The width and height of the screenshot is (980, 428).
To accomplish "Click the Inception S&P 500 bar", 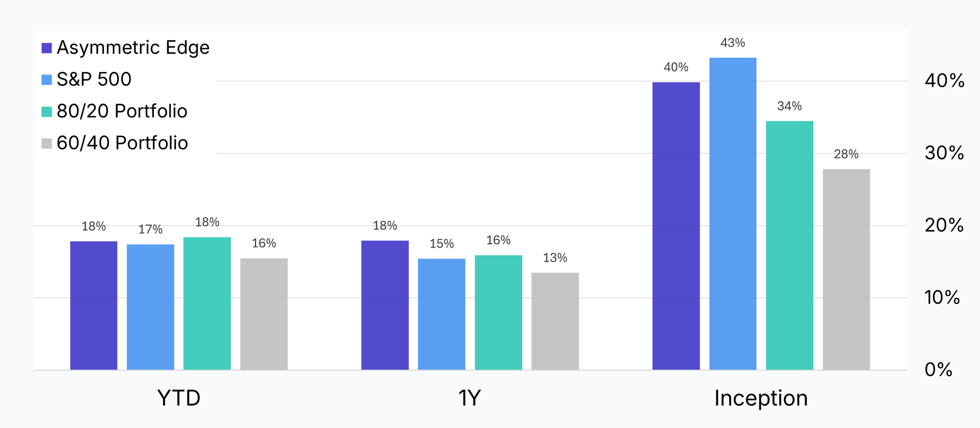I will (x=733, y=214).
